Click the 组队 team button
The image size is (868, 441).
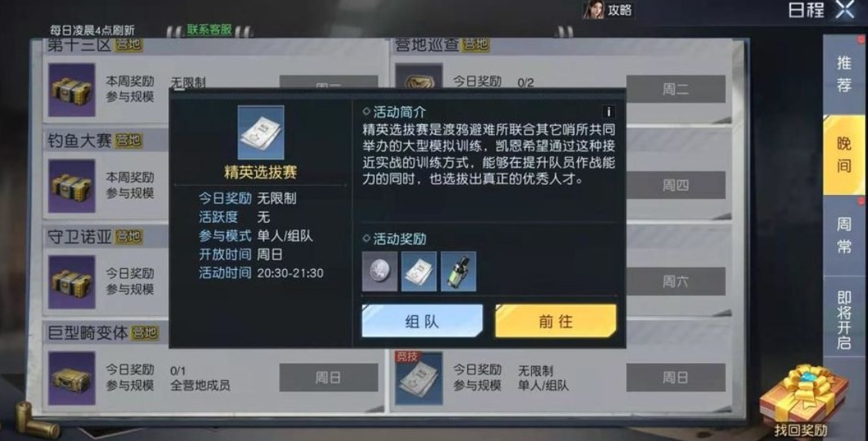(x=422, y=321)
